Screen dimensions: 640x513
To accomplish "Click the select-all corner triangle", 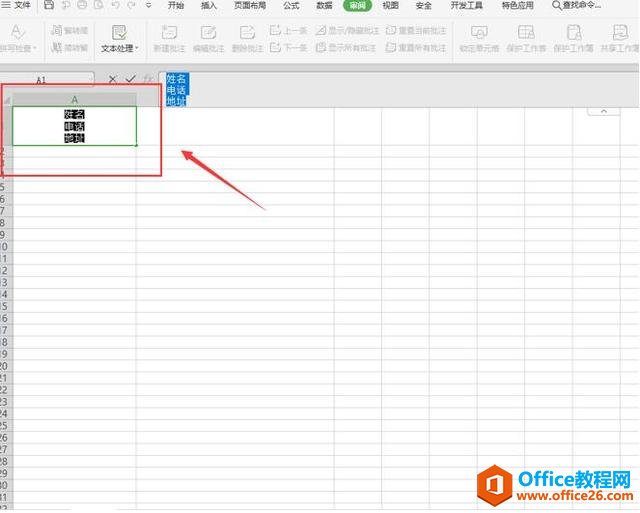I will pos(7,100).
